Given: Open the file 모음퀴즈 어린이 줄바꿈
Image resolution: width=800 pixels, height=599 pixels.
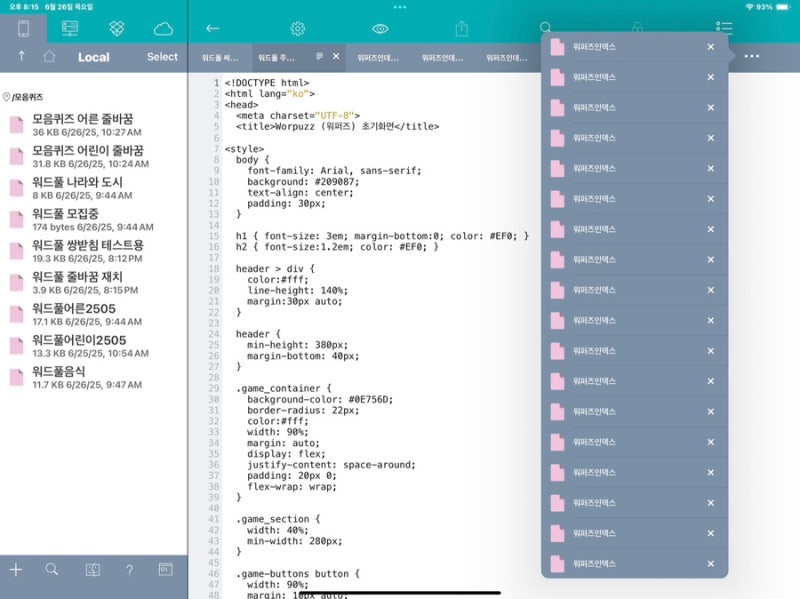Looking at the screenshot, I should (94, 157).
